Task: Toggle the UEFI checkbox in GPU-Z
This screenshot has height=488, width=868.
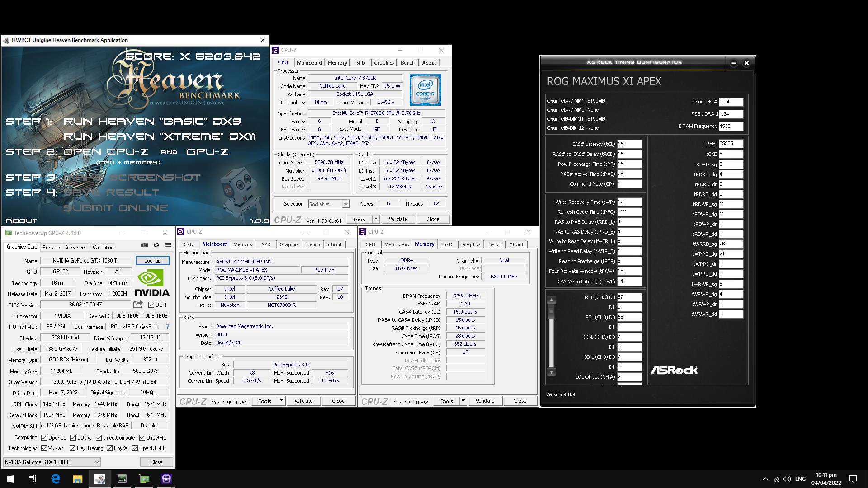Action: point(151,305)
